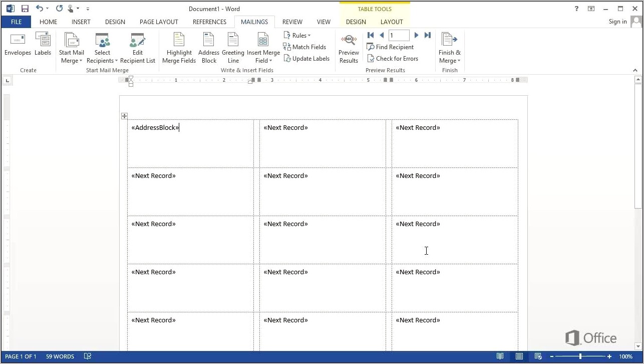Customize Quick Access Toolbar dropdown

coord(88,9)
